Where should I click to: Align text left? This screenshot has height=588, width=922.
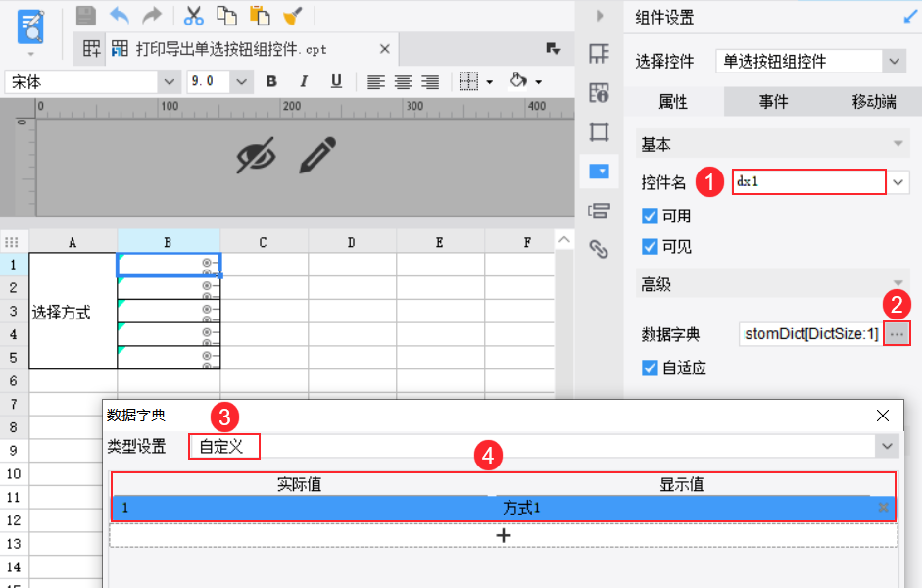375,81
